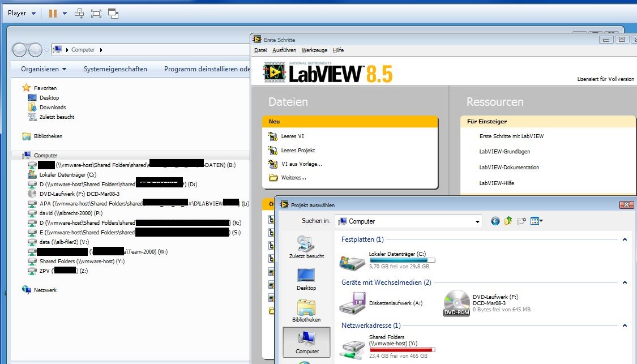Click the red Y: drive usage bar

pyautogui.click(x=402, y=349)
